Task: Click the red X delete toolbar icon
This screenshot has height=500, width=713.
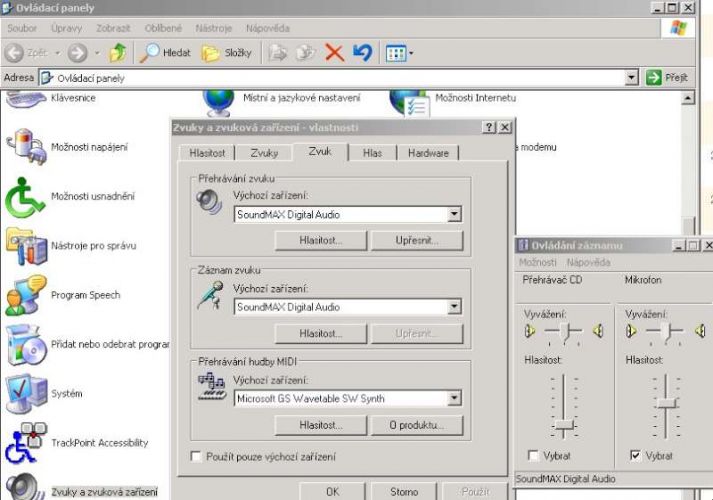Action: (x=334, y=53)
